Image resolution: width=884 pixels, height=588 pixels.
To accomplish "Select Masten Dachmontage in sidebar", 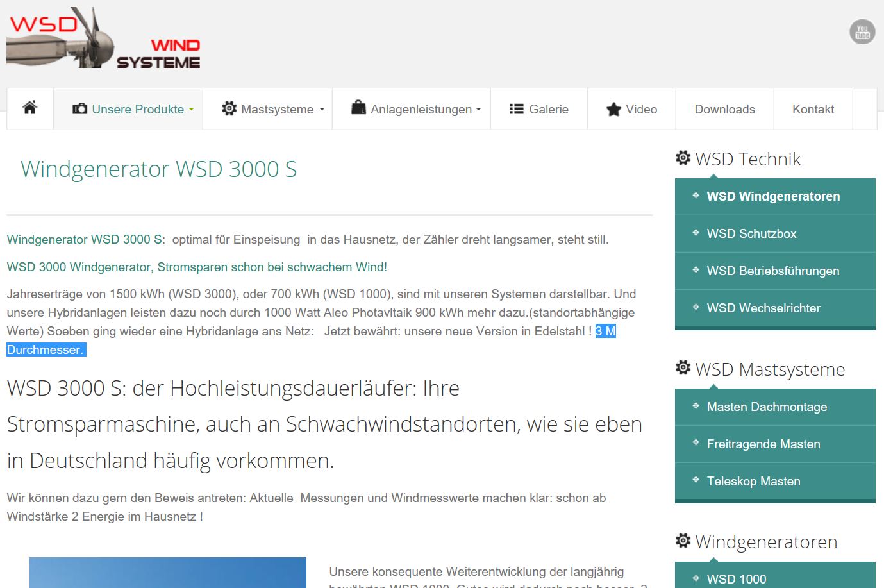I will pos(767,407).
